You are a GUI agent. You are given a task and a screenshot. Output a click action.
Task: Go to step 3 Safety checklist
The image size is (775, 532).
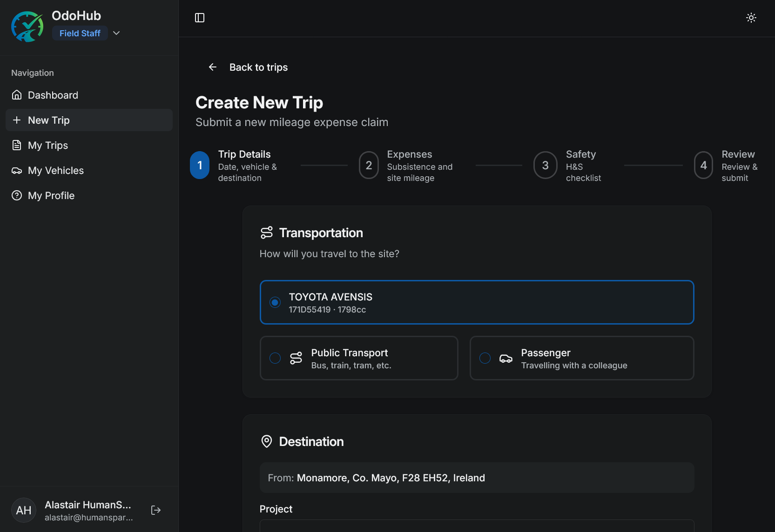click(x=545, y=165)
